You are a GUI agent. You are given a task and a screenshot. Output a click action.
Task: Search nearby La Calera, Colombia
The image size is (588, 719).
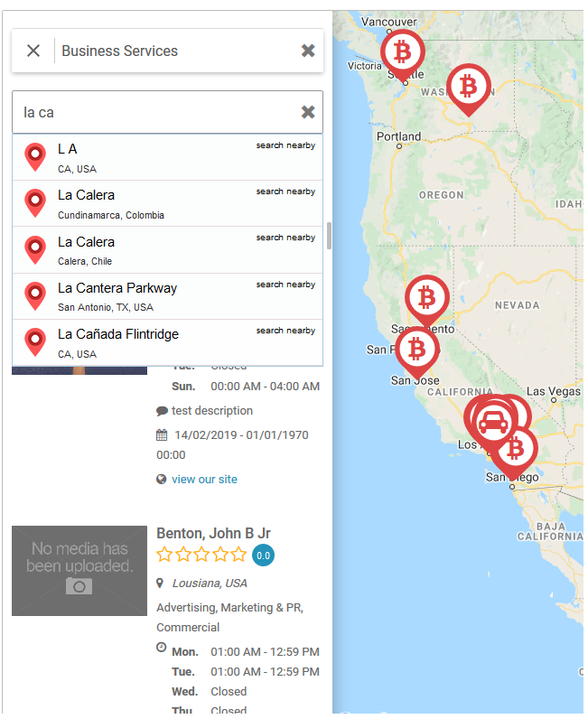(285, 191)
